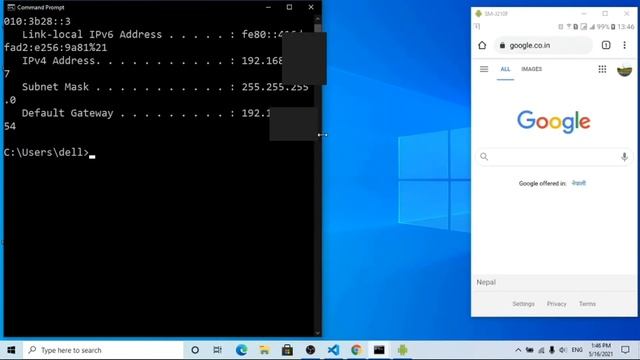Click the Nepal location text
Screen dimensions: 640x360
(486, 282)
